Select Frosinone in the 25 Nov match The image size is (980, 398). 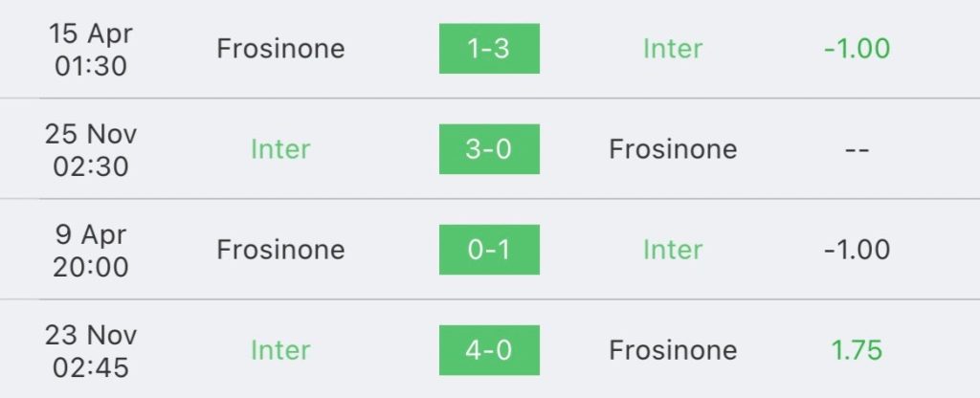[x=673, y=149]
